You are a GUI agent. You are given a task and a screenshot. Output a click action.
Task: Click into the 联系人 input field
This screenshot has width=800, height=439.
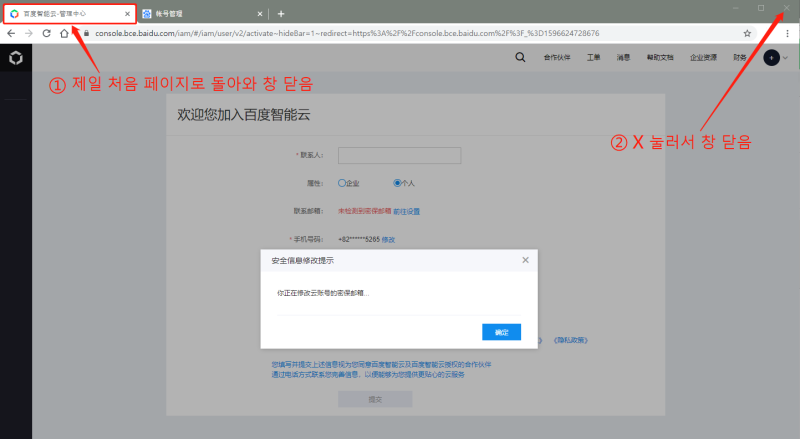coord(399,155)
